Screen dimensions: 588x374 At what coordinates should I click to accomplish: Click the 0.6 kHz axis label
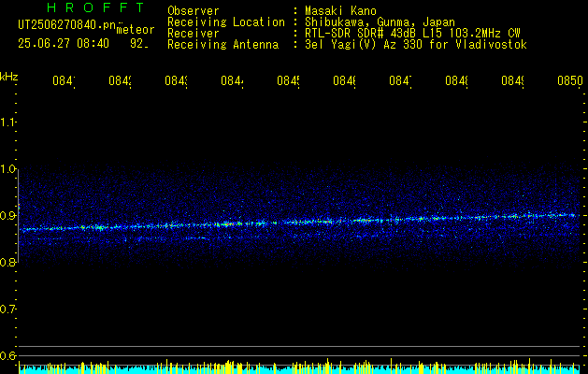point(7,355)
